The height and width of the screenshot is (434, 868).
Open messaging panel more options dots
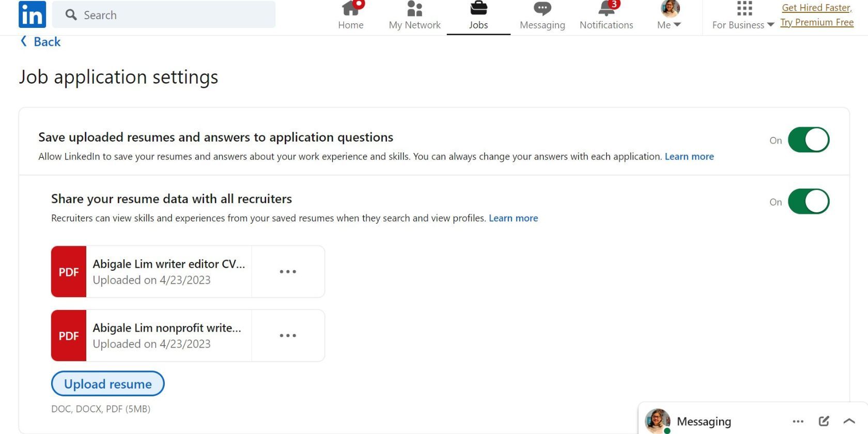(x=798, y=421)
